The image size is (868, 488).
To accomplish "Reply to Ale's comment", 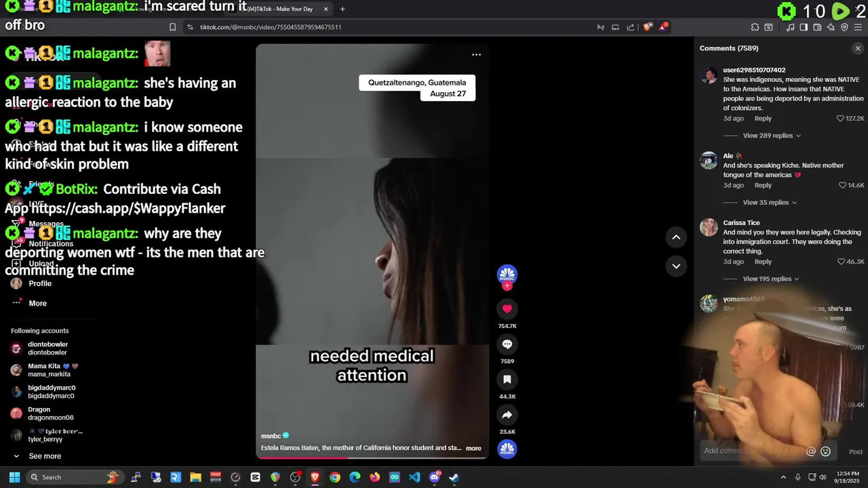I will click(x=763, y=185).
